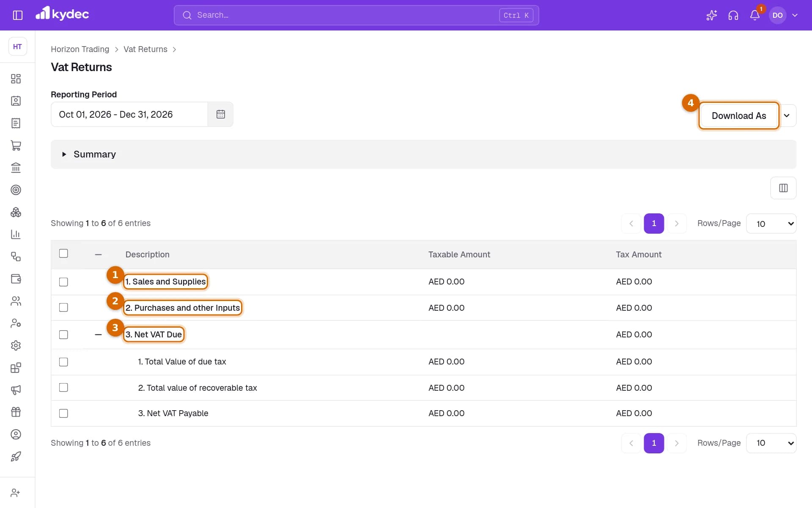Open the dashboard grid icon in sidebar

[x=16, y=79]
